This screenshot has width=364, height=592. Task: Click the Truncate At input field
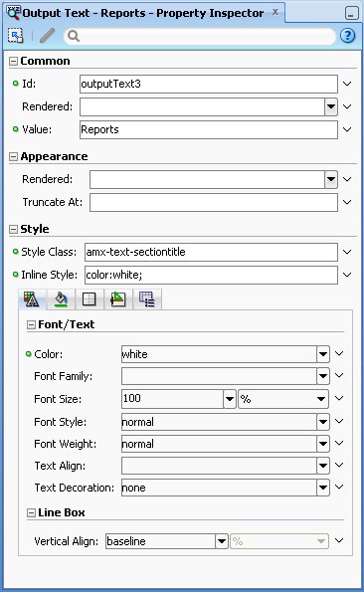tap(214, 202)
